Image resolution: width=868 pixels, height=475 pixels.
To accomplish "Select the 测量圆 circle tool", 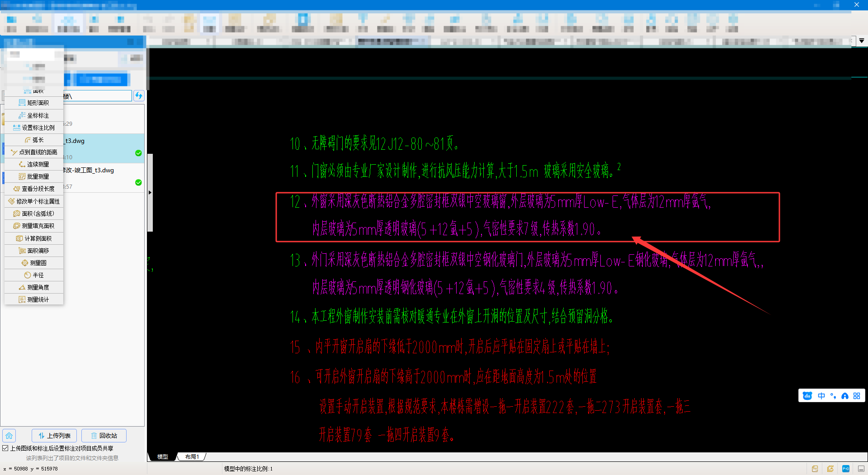I will [34, 263].
